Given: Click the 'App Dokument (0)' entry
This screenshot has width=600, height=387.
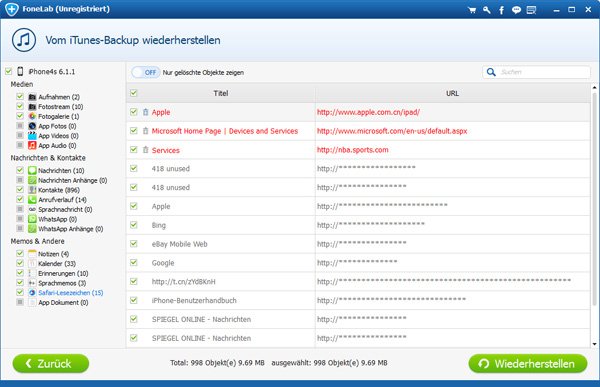Looking at the screenshot, I should (x=63, y=302).
